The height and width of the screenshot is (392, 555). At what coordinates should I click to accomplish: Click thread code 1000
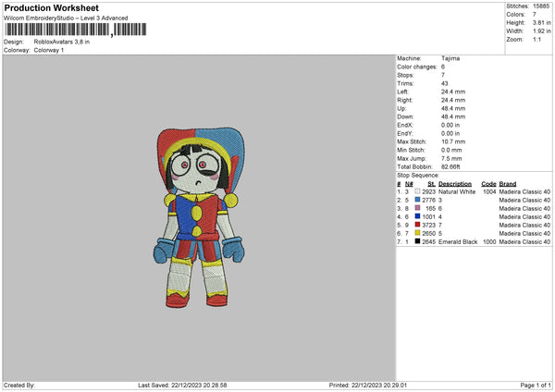(489, 242)
